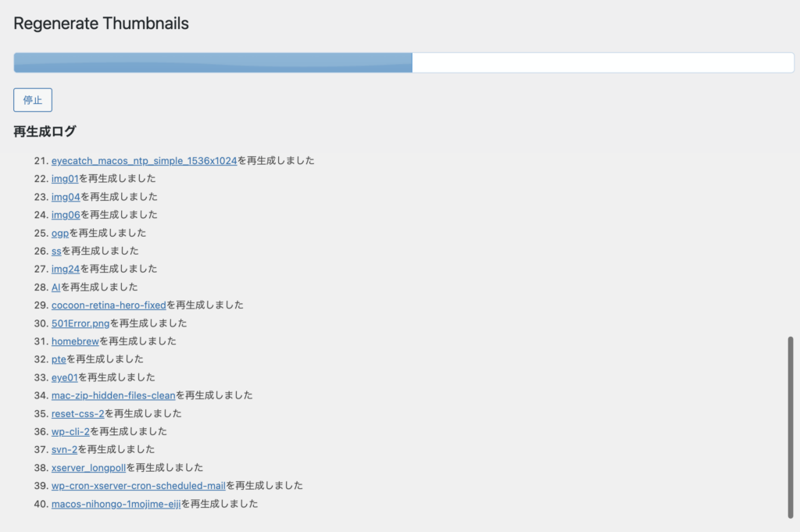
Task: Click the log list vertical scrollbar
Action: point(790,427)
